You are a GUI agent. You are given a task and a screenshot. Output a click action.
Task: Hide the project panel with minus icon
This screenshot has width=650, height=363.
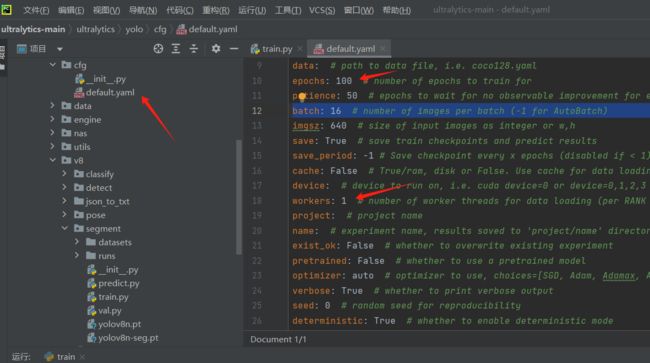(x=234, y=49)
